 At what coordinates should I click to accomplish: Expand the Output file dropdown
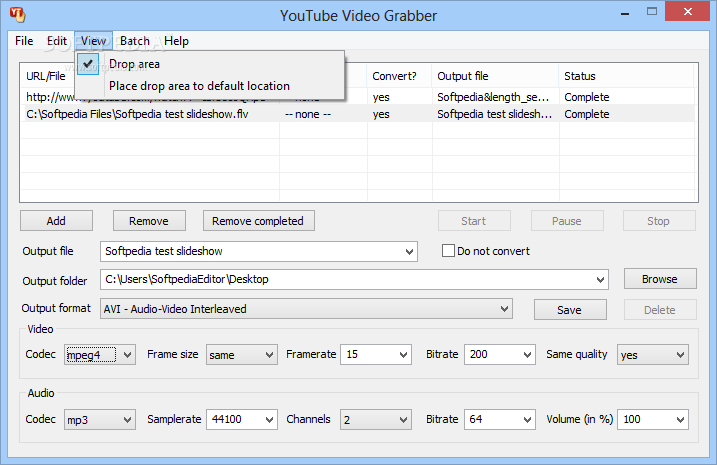(409, 251)
